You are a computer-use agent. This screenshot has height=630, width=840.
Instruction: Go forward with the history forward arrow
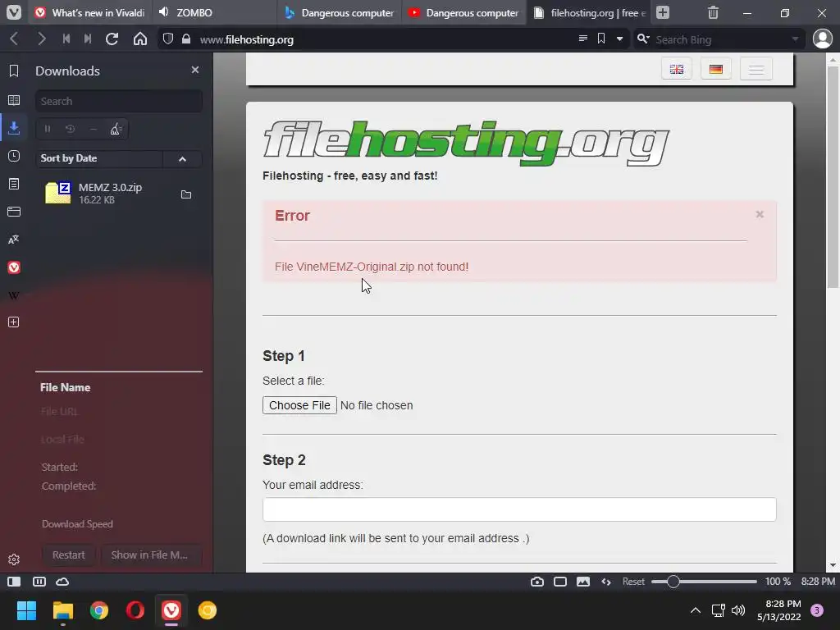click(41, 39)
